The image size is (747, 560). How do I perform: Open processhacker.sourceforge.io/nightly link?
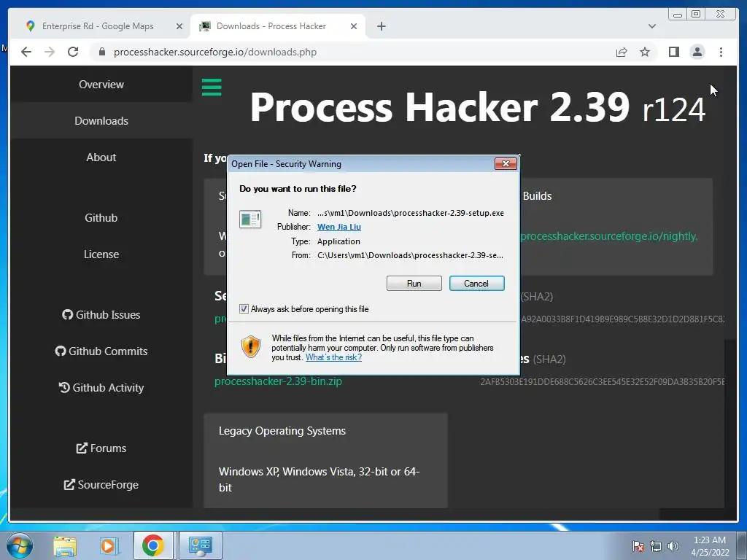609,236
